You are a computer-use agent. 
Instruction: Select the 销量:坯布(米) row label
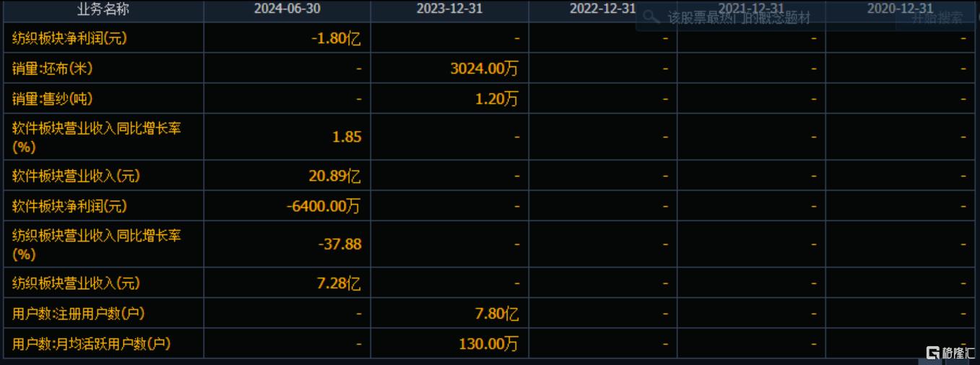click(52, 69)
